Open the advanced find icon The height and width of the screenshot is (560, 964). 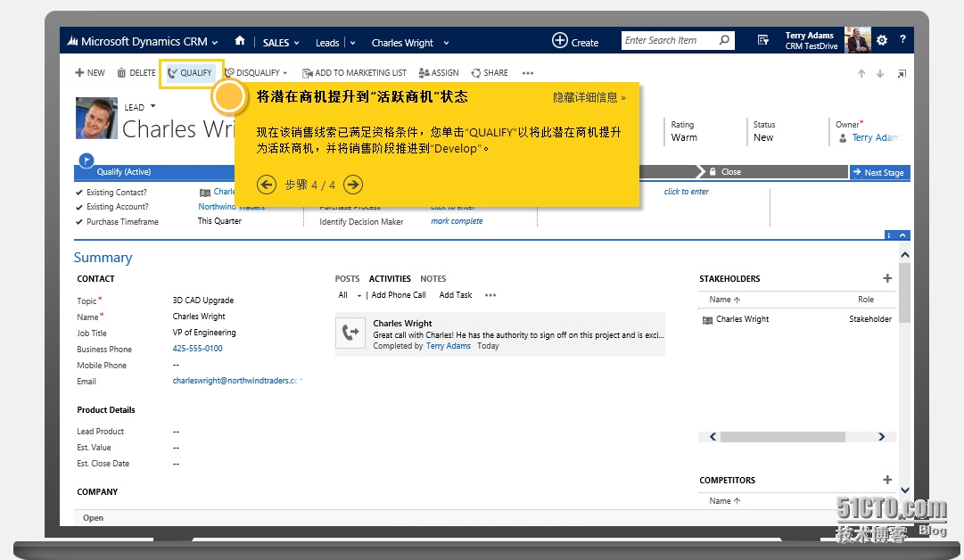click(x=763, y=40)
